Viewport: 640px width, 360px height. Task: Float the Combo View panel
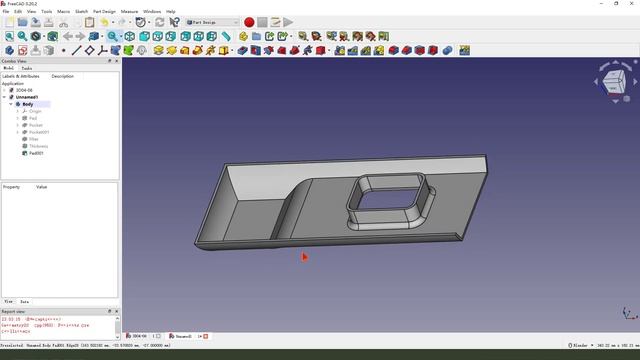coord(109,61)
